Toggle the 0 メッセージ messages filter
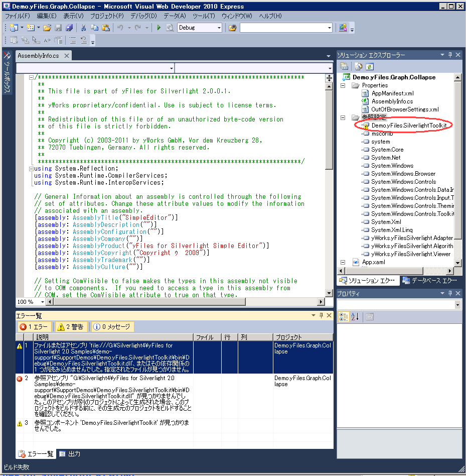The height and width of the screenshot is (476, 466). (x=113, y=327)
